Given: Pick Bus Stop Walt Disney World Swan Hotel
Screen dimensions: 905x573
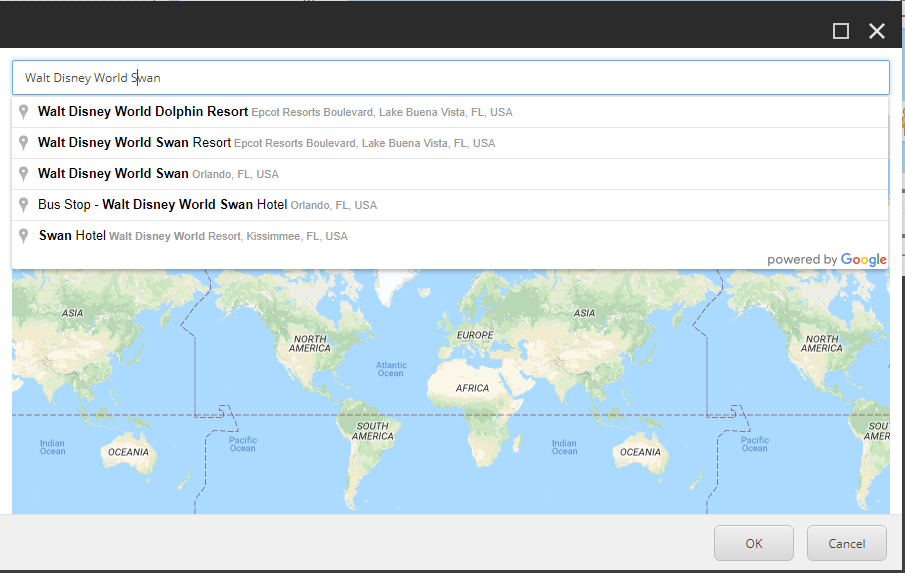Looking at the screenshot, I should pos(450,205).
